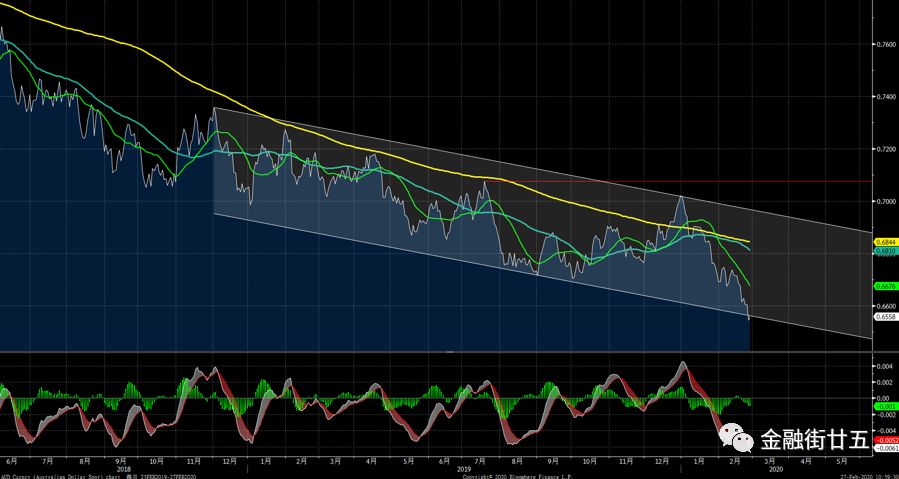
Task: Click the white -0.0061 MACD value tag
Action: (886, 447)
